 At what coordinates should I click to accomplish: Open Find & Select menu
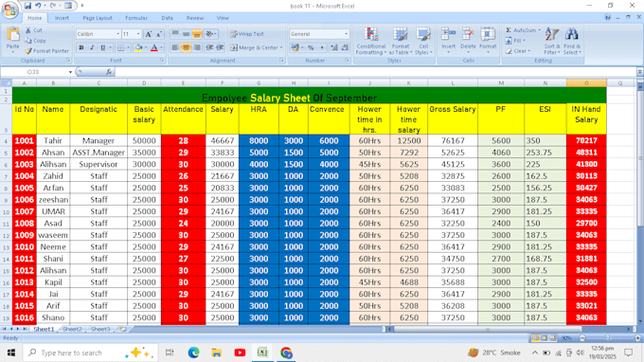coord(572,41)
